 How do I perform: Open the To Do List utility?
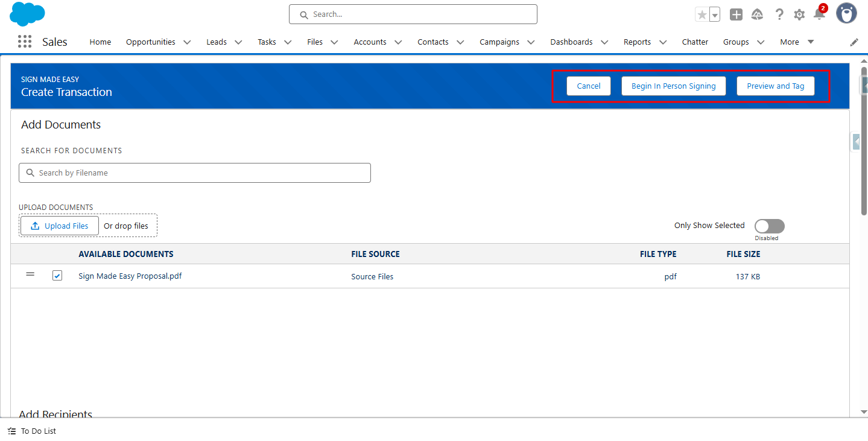click(32, 431)
